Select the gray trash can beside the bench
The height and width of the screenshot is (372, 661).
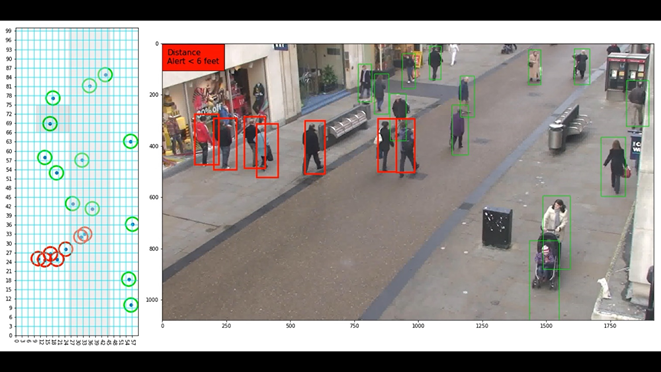[556, 136]
